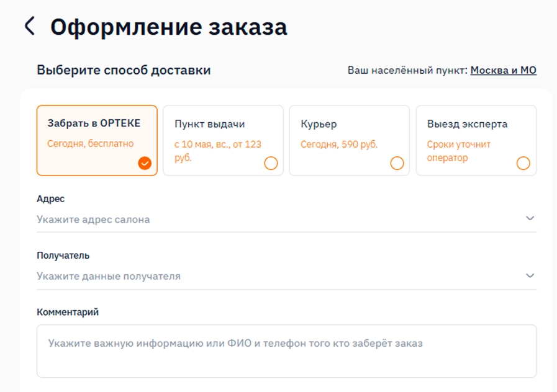The image size is (557, 392).
Task: Click the Сегодня, 590 руб. text
Action: tap(339, 145)
